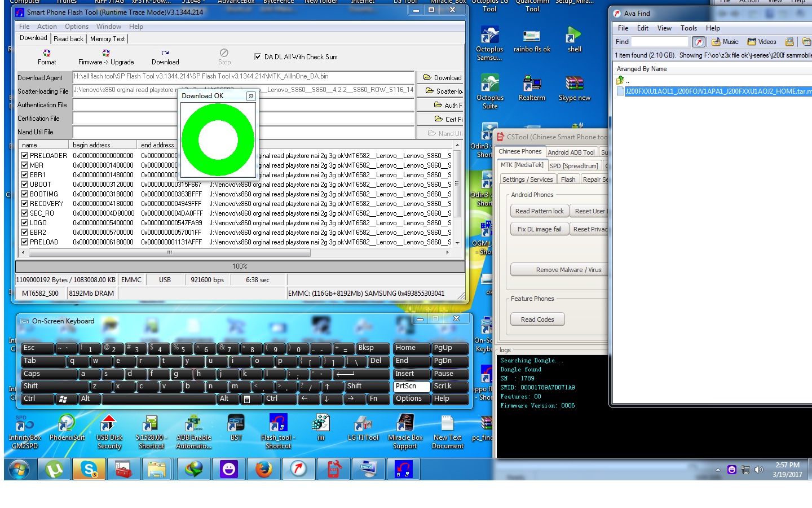Screen dimensions: 812x508
Task: Open the shell desktop shortcut
Action: (x=575, y=40)
